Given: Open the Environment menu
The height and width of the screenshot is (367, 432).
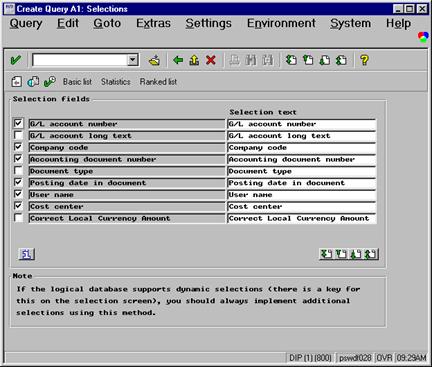Looking at the screenshot, I should 281,24.
